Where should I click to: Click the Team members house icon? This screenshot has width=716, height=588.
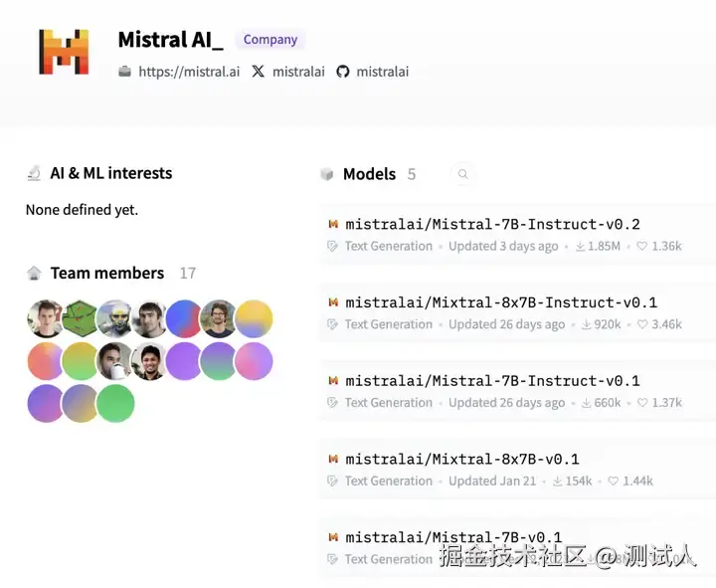pyautogui.click(x=34, y=273)
